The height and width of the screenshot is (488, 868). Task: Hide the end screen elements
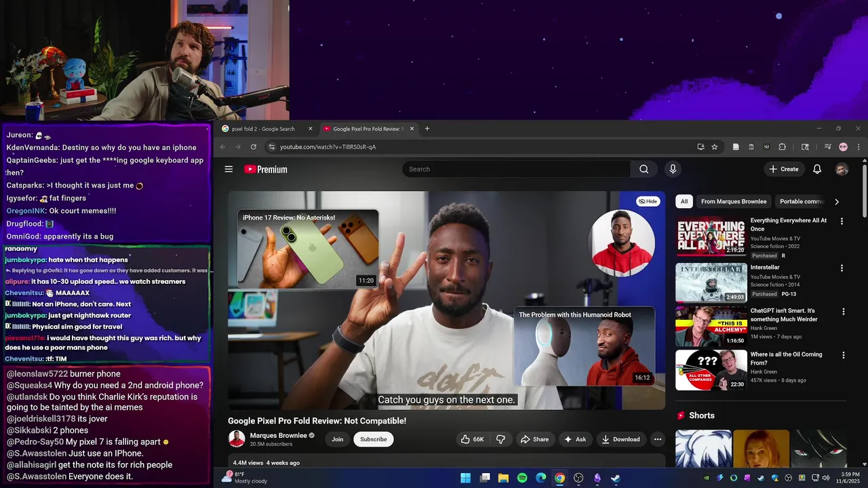click(x=648, y=201)
